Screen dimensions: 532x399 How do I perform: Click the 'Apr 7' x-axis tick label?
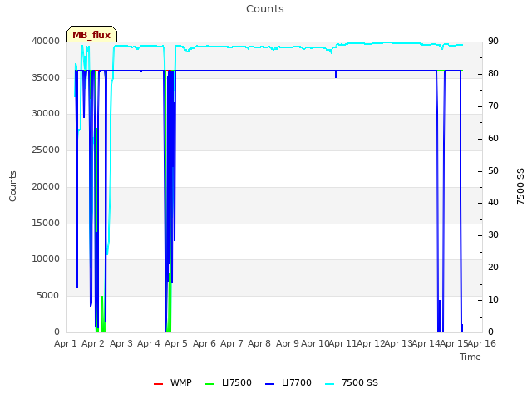coord(232,343)
